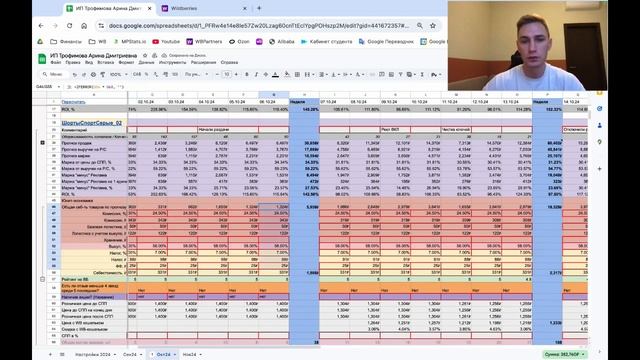Switch to the Настройки 2024 sheet tab
The image size is (640, 360).
(x=93, y=354)
